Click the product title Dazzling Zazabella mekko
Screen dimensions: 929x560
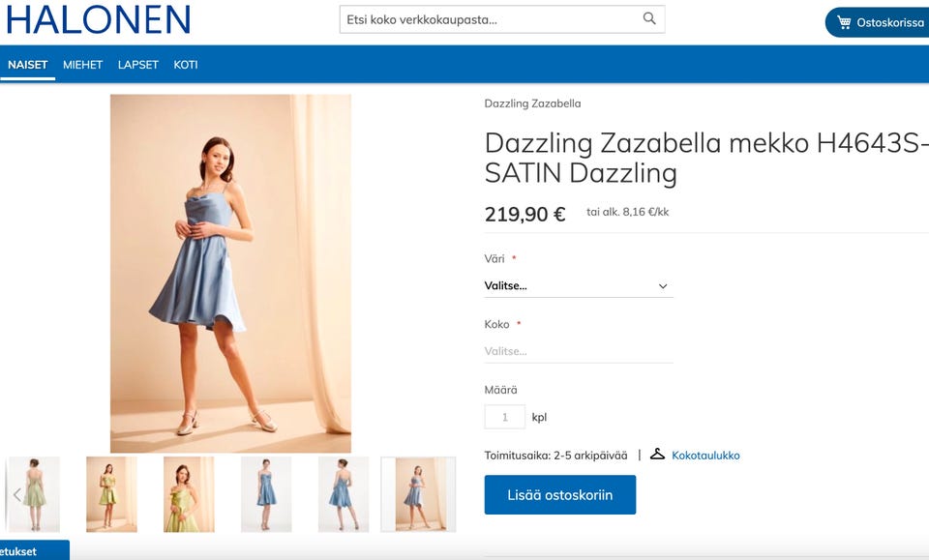click(706, 158)
